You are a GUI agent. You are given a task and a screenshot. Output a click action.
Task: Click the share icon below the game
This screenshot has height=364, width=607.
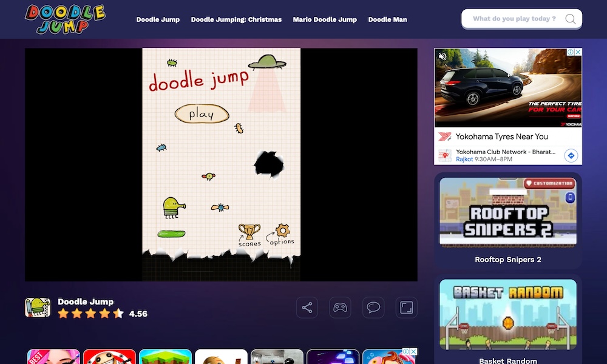307,308
